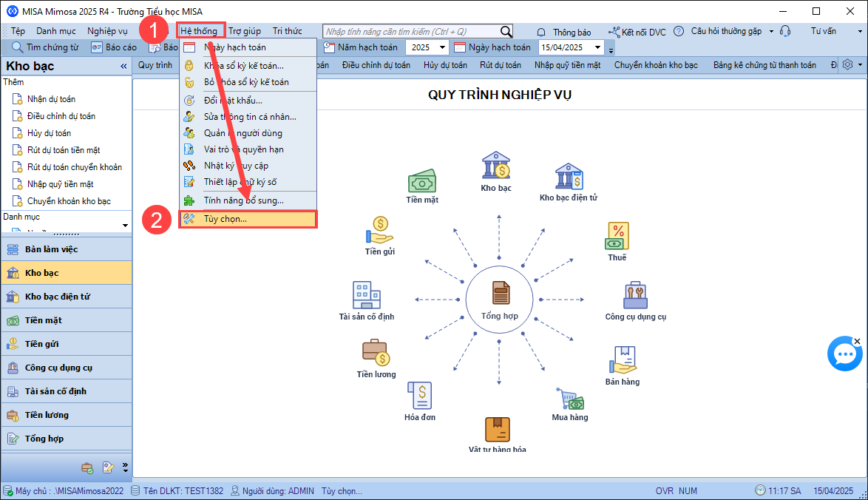Screen dimensions: 868x500
Task: Click Tìm chứng từ toolbar button
Action: (x=45, y=47)
